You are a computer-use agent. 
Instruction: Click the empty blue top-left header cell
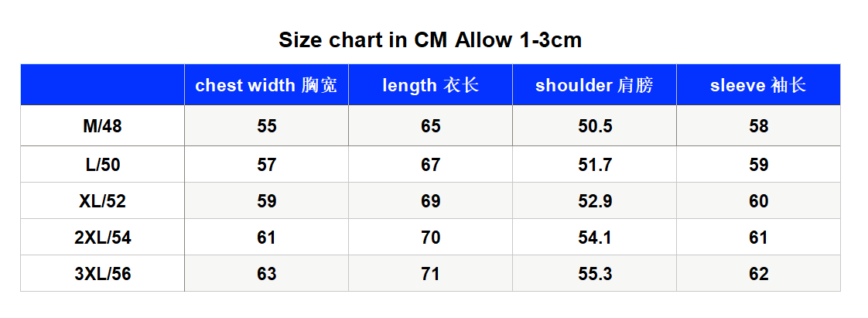coord(102,85)
